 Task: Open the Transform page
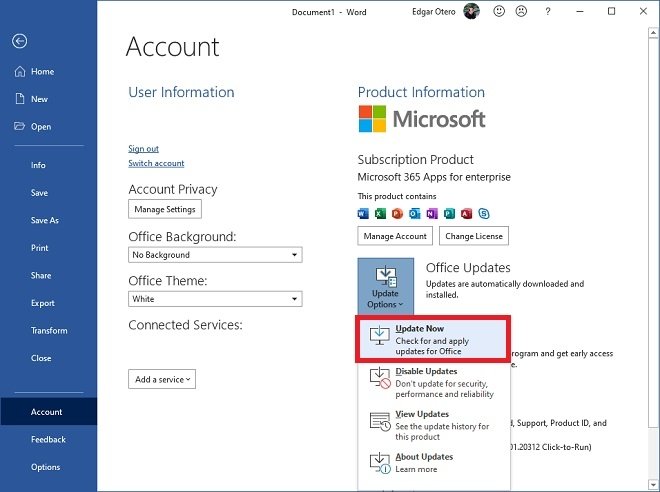49,330
